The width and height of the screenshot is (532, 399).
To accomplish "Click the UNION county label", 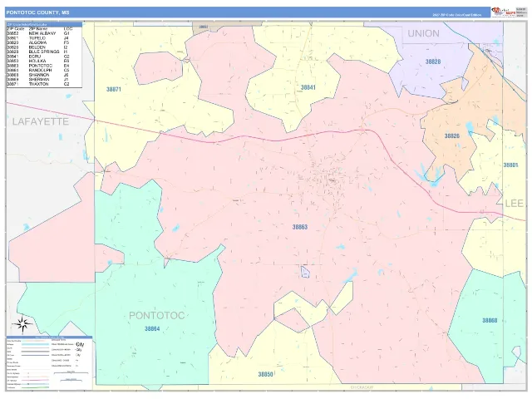I will click(423, 33).
